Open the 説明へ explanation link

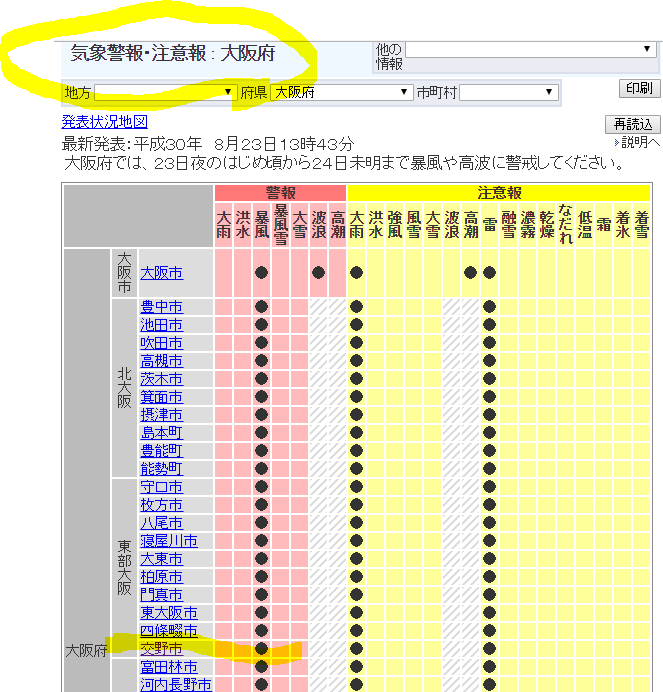pos(638,142)
